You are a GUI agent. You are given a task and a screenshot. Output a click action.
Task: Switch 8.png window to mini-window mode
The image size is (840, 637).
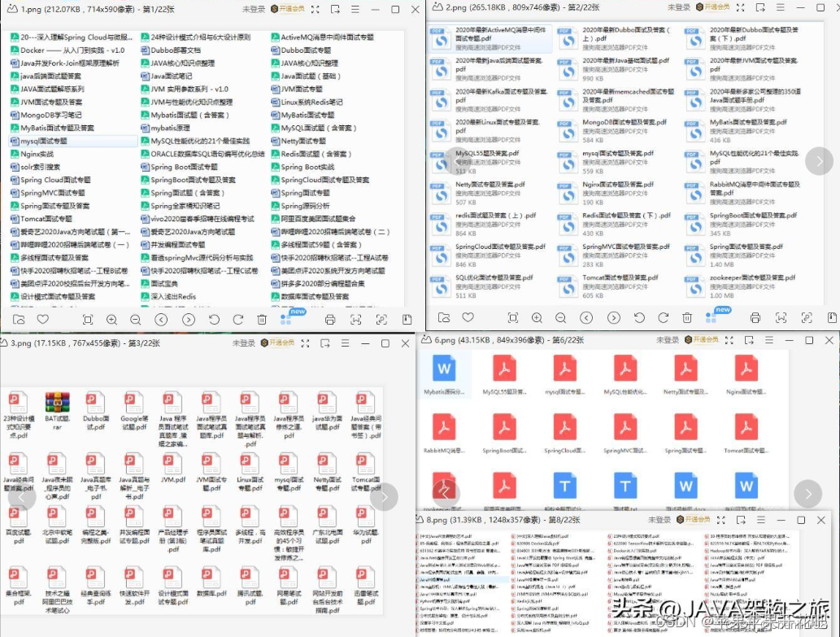coord(741,520)
